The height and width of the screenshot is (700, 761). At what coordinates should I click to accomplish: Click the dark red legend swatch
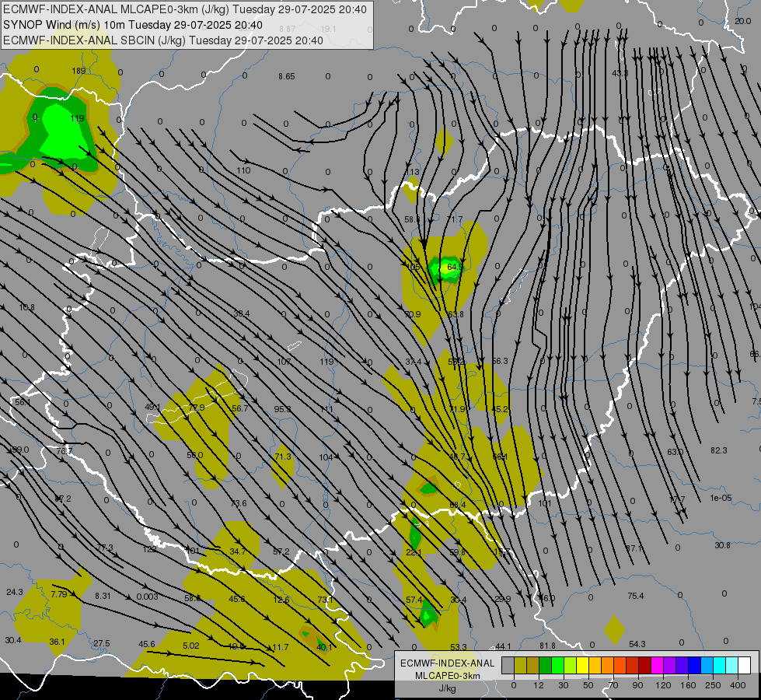pos(644,665)
